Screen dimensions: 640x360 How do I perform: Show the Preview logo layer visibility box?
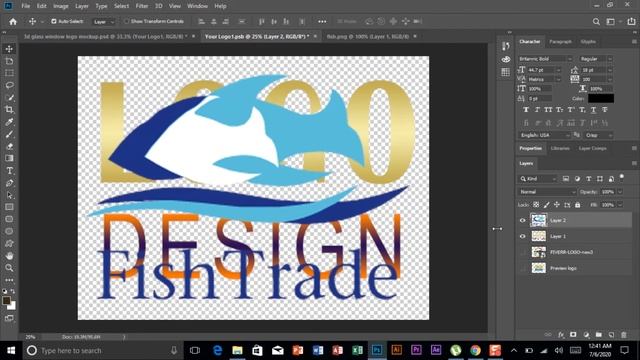pyautogui.click(x=522, y=268)
